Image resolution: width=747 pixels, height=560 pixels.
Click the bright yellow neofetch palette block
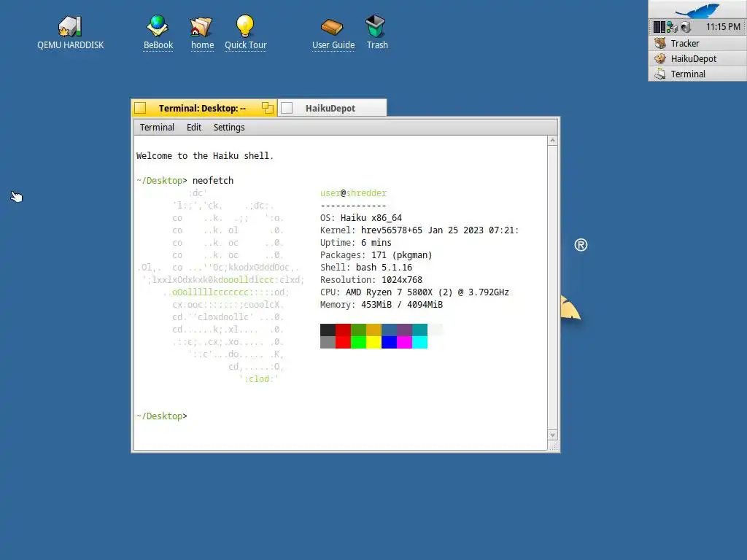point(373,343)
